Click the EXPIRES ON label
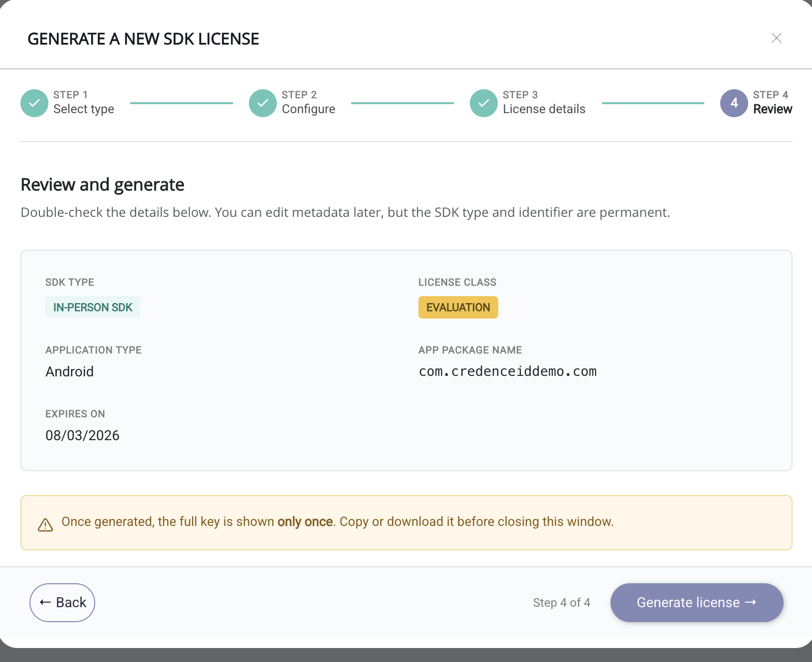The width and height of the screenshot is (812, 662). click(x=75, y=414)
